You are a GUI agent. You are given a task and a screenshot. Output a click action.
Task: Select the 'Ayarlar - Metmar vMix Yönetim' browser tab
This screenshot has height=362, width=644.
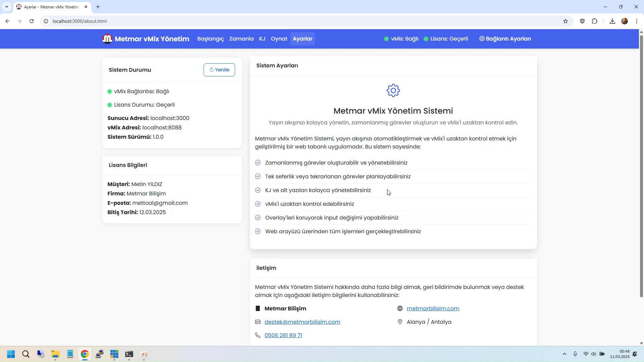click(52, 7)
